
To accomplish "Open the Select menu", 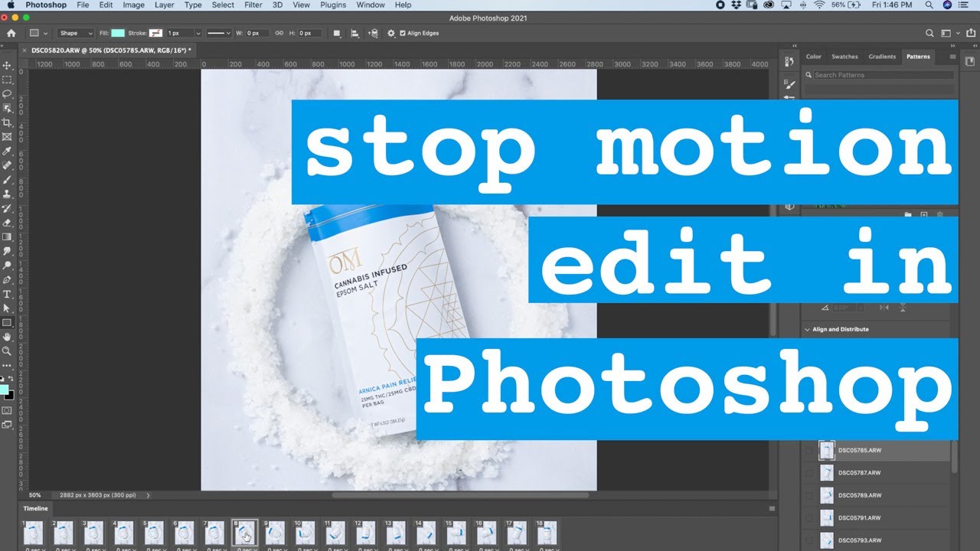I will [223, 5].
